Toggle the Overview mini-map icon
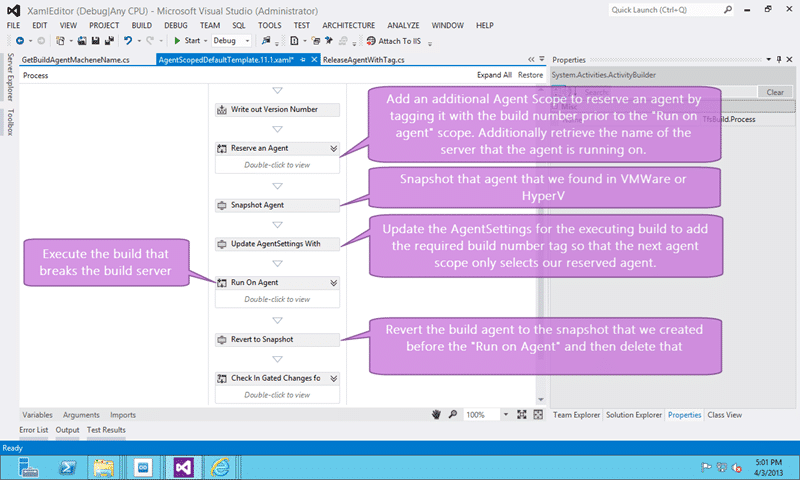 pos(538,415)
